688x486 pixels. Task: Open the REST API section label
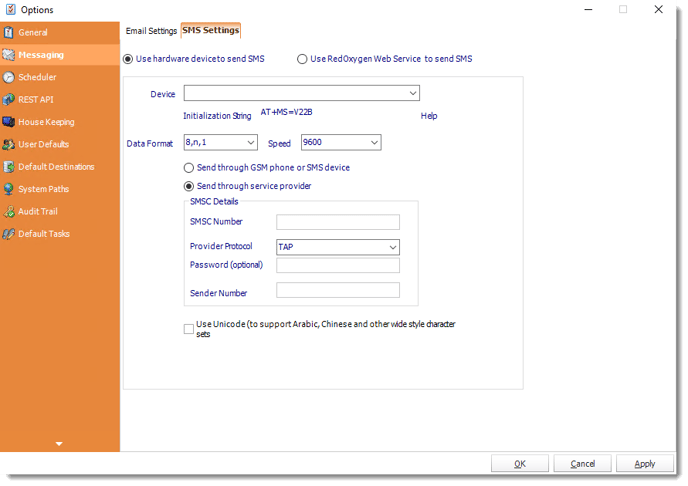point(36,100)
